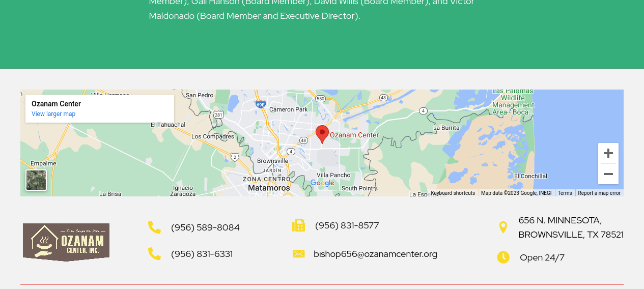Click the Open 24/7 hours text

tap(542, 257)
